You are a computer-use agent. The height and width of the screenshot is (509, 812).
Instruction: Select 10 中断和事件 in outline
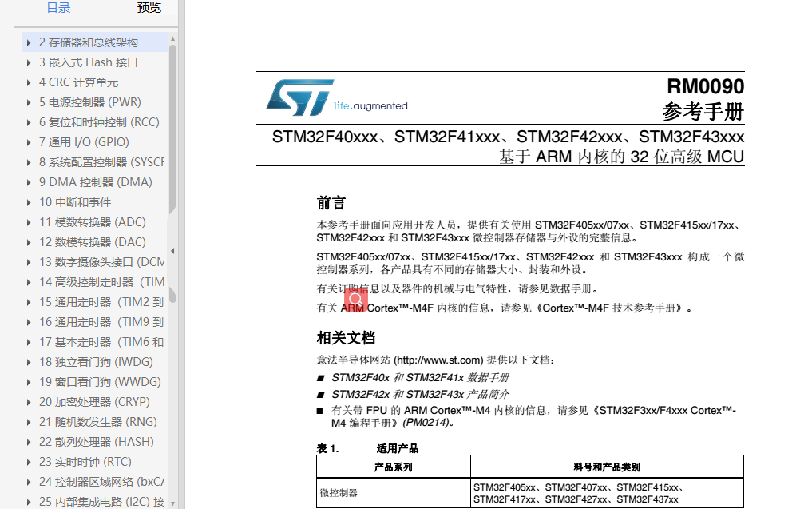(x=75, y=202)
